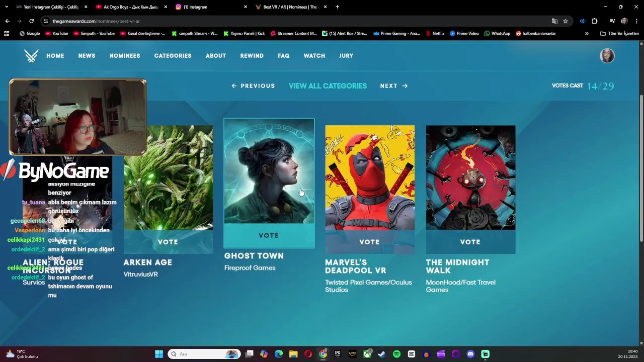This screenshot has height=362, width=644.
Task: Open Epic Games launcher from taskbar
Action: [338, 354]
